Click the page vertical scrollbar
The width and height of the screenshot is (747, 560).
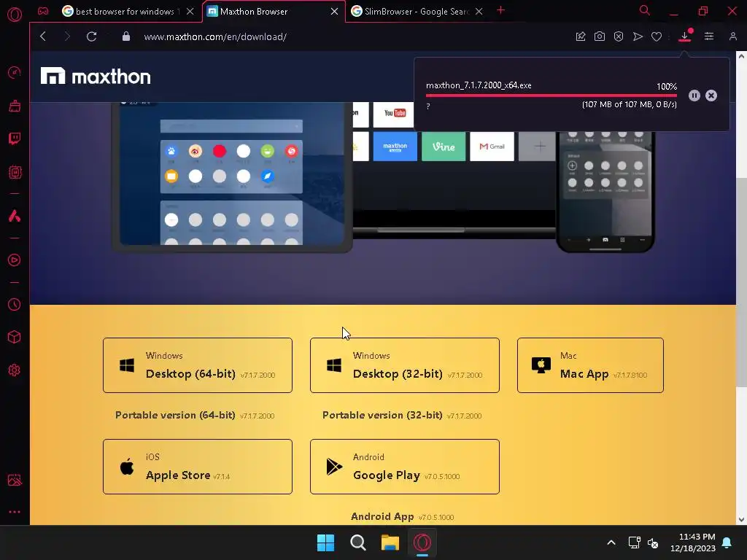point(742,282)
